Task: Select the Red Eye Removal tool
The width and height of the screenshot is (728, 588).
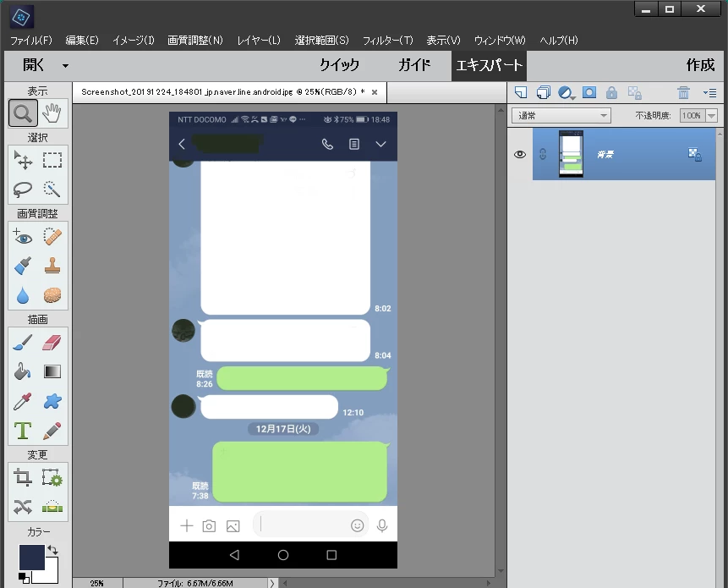Action: 23,236
